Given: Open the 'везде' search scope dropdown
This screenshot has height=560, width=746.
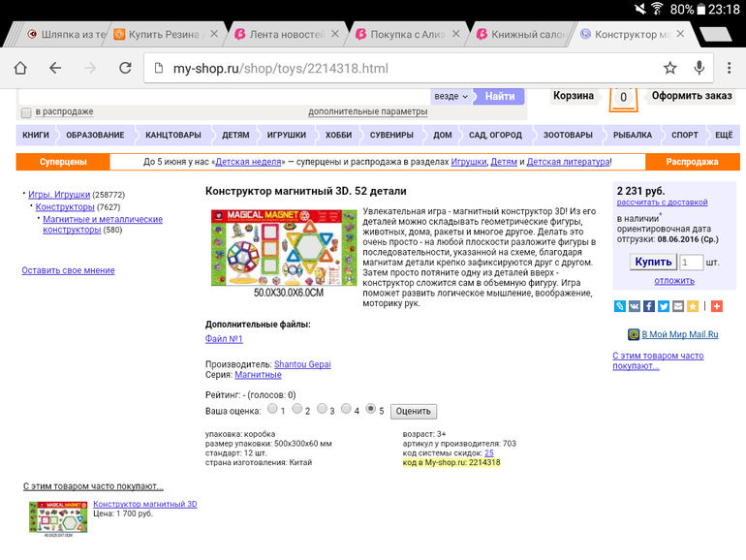Looking at the screenshot, I should pyautogui.click(x=451, y=97).
